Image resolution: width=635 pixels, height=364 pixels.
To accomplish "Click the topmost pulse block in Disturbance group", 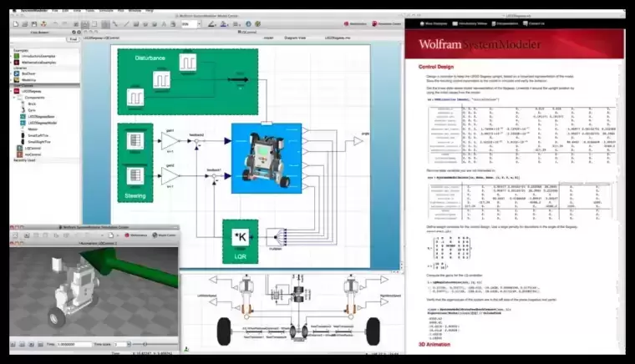I will pyautogui.click(x=188, y=63).
